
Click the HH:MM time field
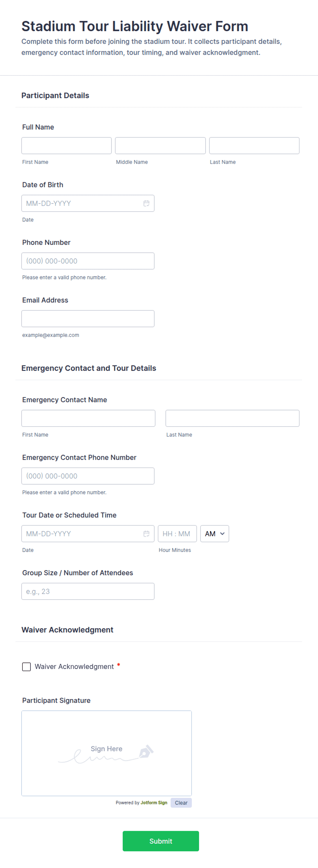[x=177, y=534]
